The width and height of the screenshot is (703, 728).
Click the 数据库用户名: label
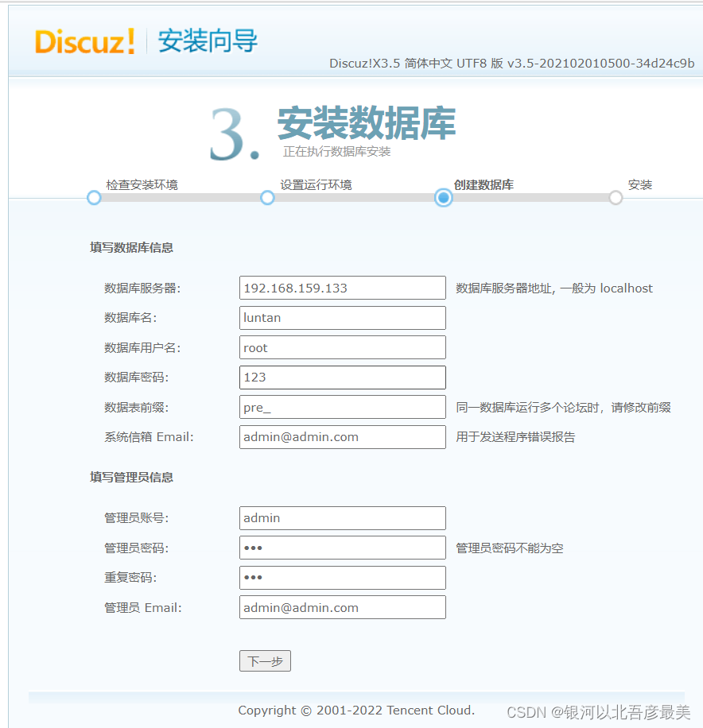tap(142, 348)
